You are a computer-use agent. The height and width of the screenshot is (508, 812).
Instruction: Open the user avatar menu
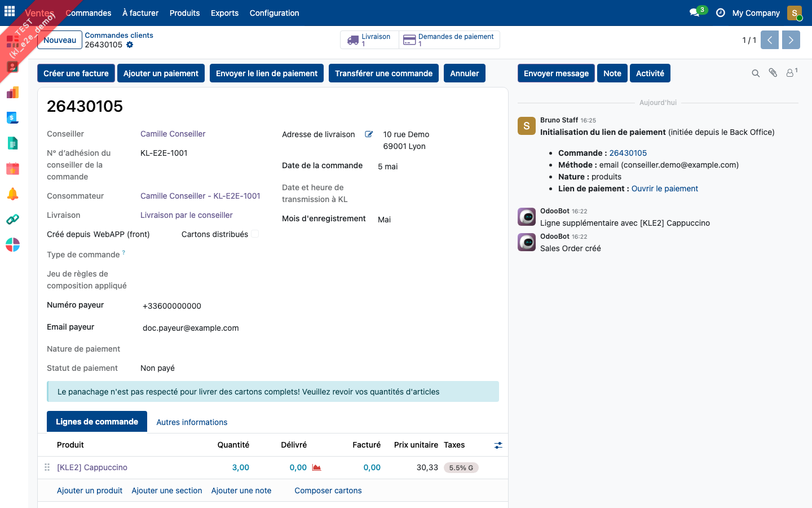click(795, 13)
